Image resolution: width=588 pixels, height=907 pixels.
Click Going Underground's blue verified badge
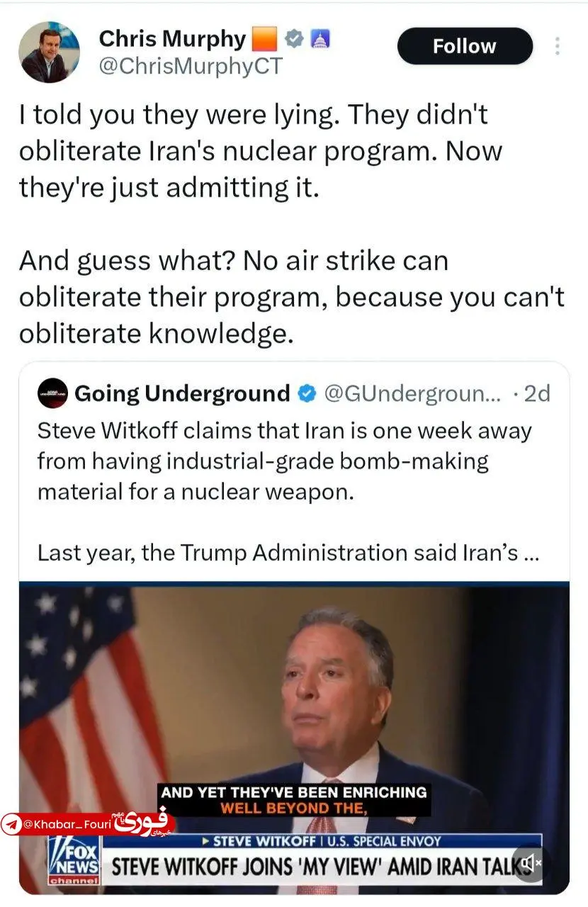[307, 393]
